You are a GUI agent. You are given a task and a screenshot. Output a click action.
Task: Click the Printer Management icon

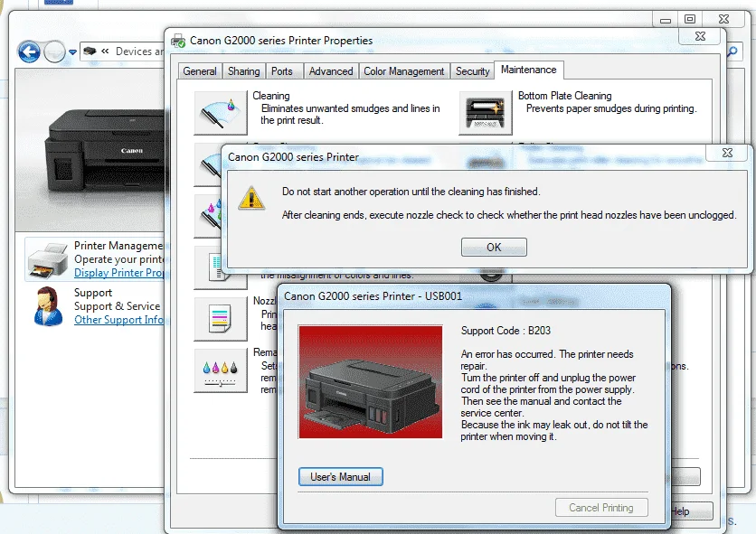pyautogui.click(x=48, y=261)
